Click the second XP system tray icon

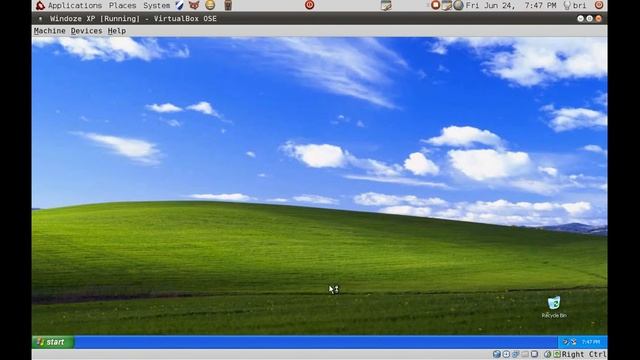[573, 342]
